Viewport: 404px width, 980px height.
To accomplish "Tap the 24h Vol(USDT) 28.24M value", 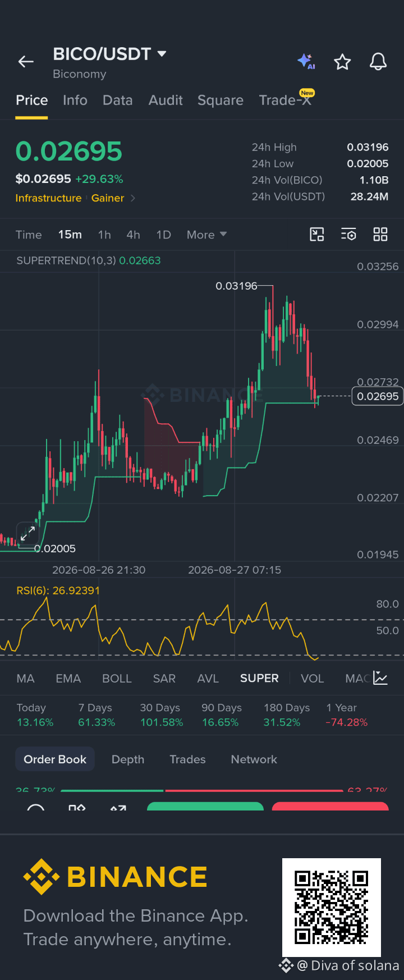I will pyautogui.click(x=369, y=196).
